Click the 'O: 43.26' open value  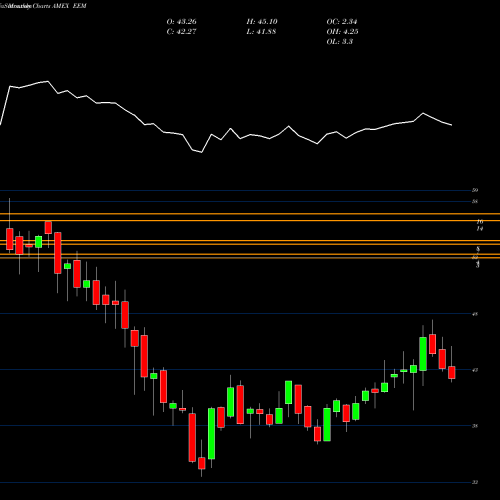coord(181,22)
